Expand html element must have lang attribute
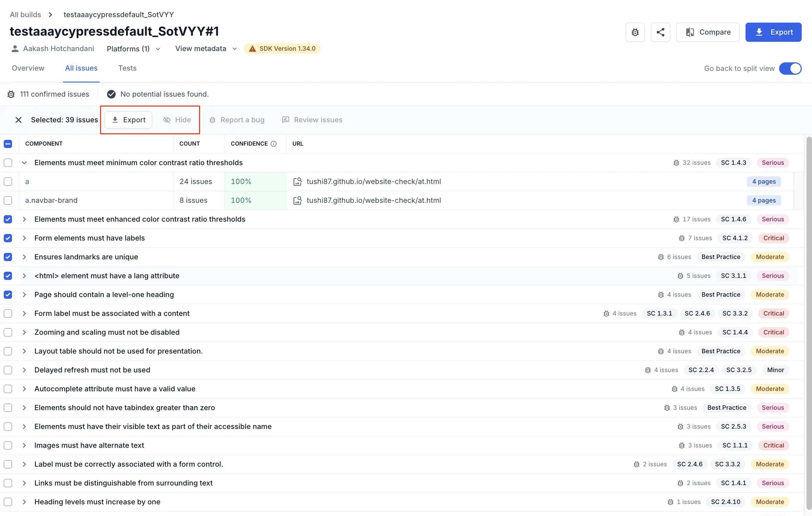812x516 pixels. [x=24, y=276]
